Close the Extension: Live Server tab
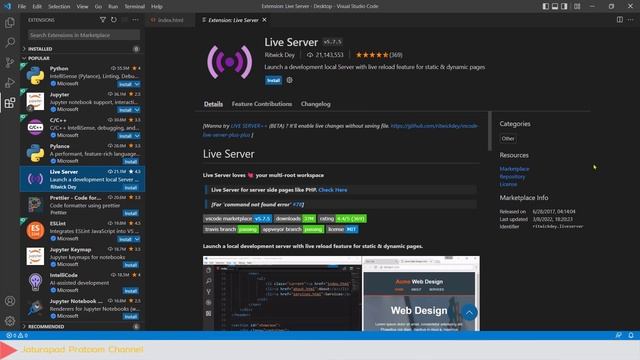Screen dimensions: 640x360 (264, 20)
